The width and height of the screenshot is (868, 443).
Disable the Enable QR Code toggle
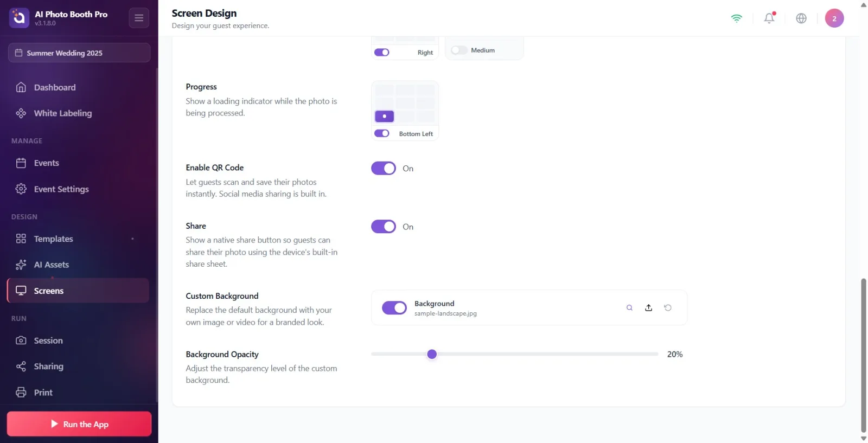pos(384,169)
